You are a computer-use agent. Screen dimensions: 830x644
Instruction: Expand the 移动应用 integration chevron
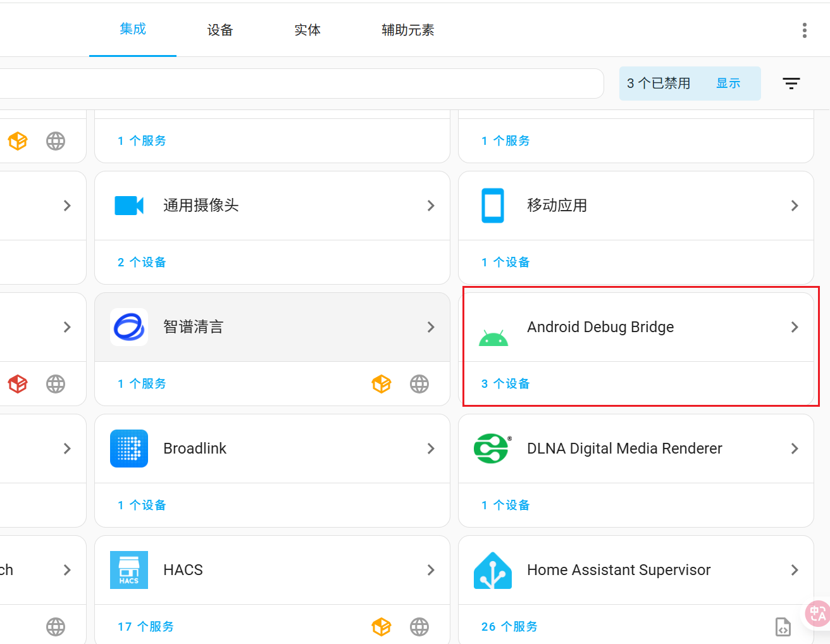(795, 206)
